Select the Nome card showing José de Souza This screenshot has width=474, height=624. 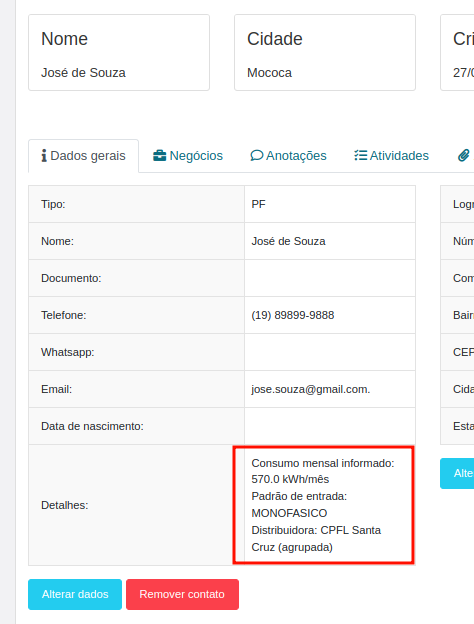(119, 53)
